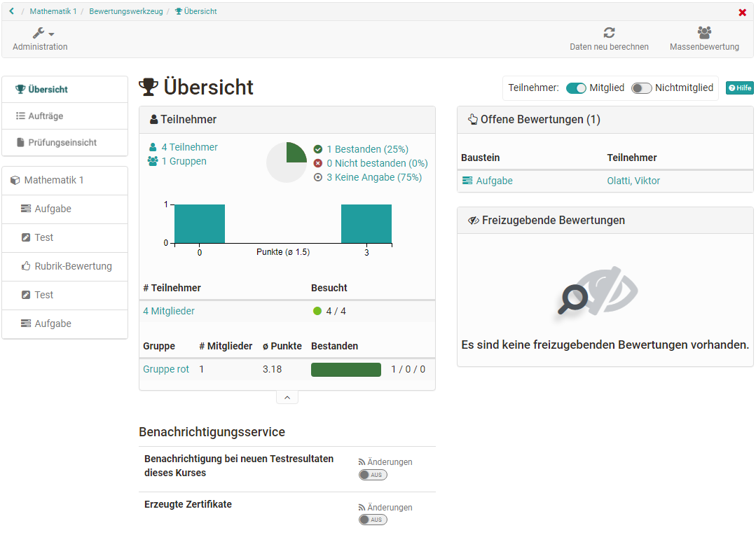Click the trophy icon in sidebar Übersicht tab
The image size is (756, 535).
pos(20,89)
